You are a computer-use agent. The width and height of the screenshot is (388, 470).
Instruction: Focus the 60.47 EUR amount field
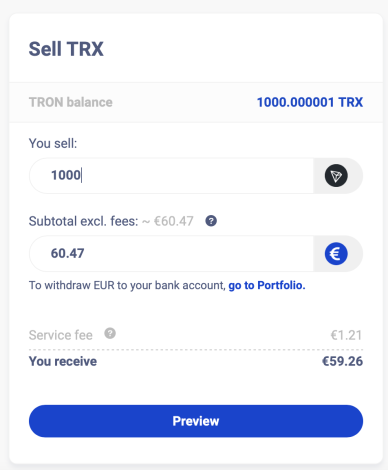(171, 254)
